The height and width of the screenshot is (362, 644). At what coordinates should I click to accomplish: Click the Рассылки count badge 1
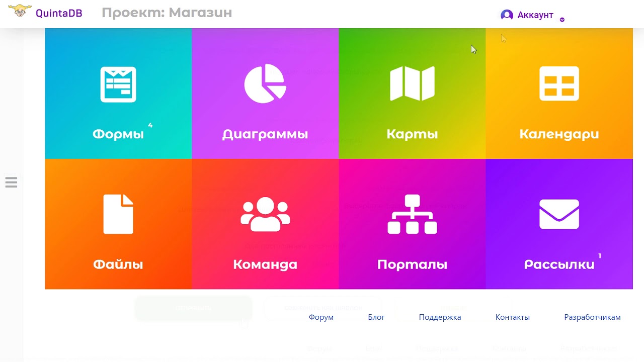click(600, 256)
